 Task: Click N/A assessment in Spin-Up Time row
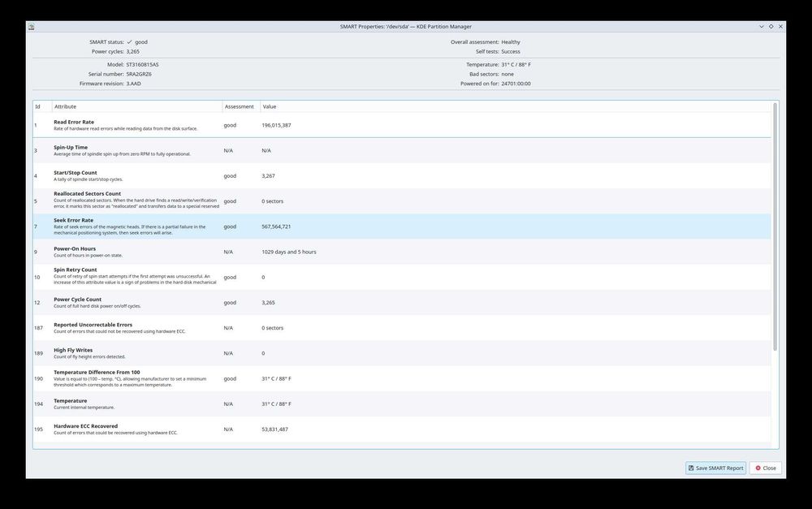[228, 151]
